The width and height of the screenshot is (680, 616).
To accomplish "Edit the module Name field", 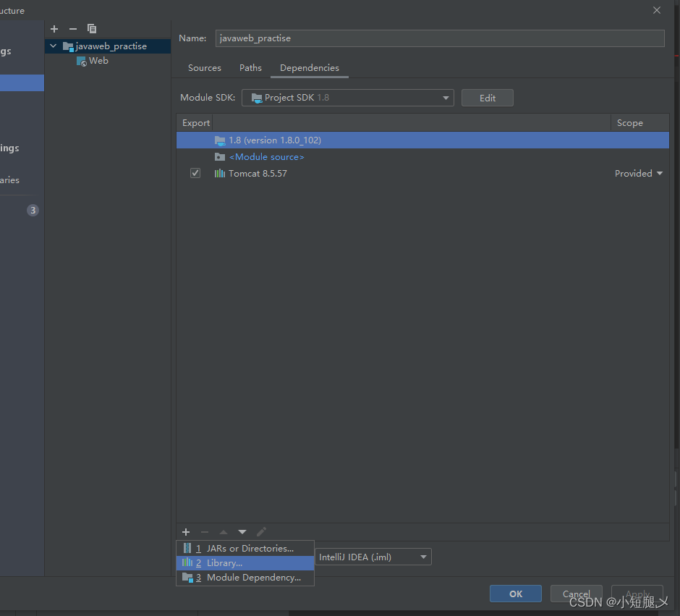I will tap(440, 38).
